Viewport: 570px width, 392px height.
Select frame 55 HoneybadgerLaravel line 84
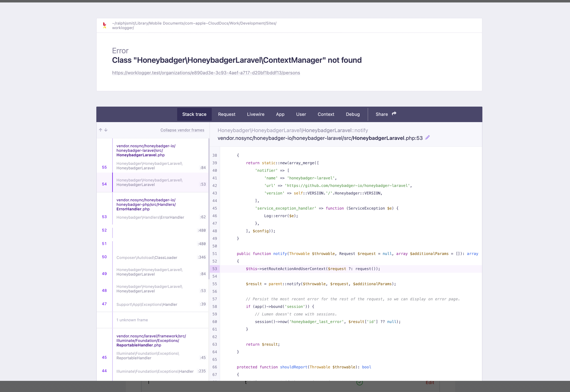[149, 166]
